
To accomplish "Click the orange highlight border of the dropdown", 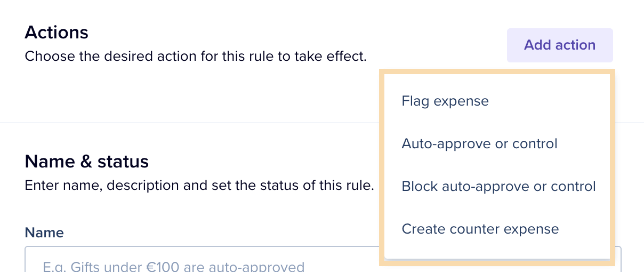I will pyautogui.click(x=382, y=165).
